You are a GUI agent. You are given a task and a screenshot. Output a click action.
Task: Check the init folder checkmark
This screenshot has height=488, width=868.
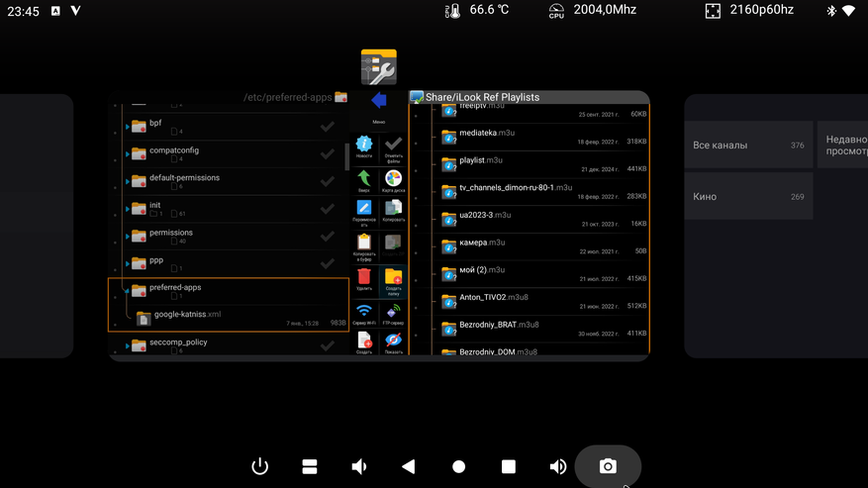click(x=328, y=208)
